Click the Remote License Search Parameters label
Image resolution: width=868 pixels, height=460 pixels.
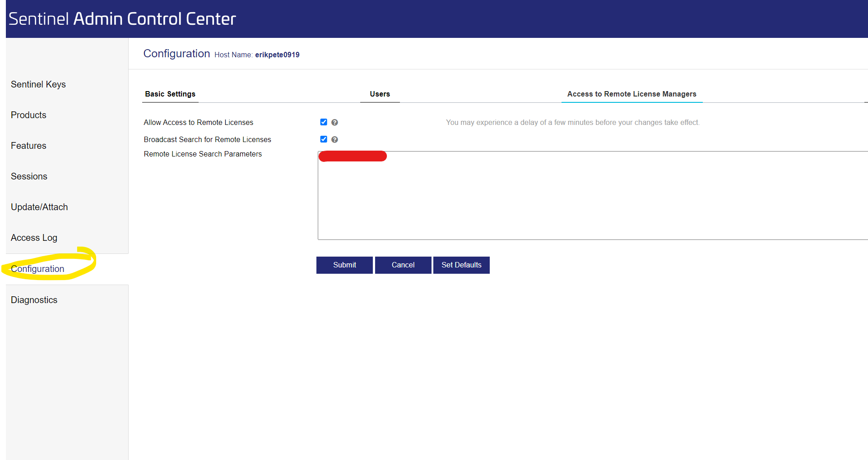point(203,154)
